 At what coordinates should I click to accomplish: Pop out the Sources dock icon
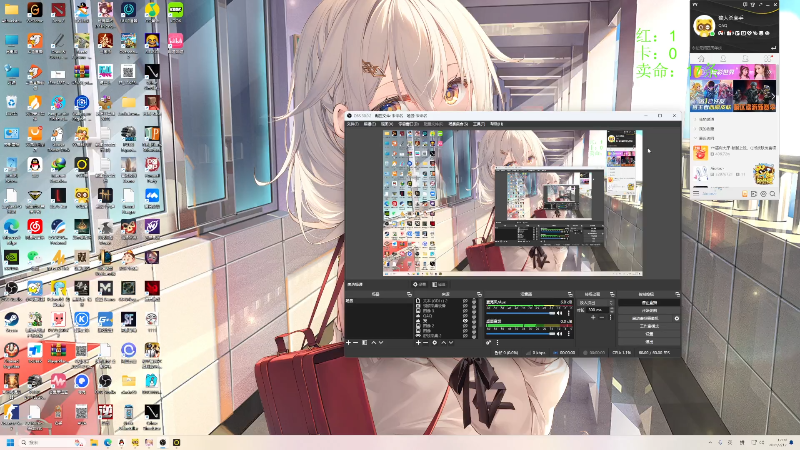pyautogui.click(x=479, y=294)
